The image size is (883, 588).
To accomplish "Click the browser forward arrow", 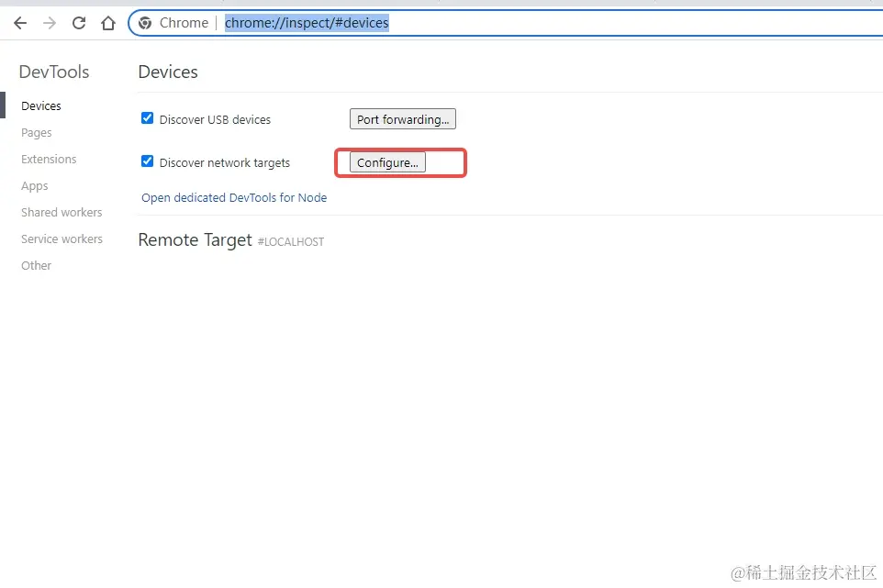I will click(x=50, y=23).
